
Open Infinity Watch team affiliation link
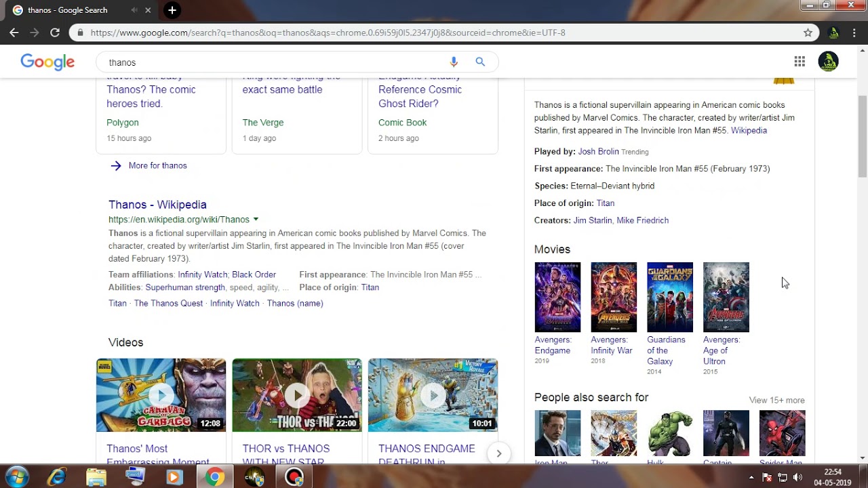click(x=202, y=274)
